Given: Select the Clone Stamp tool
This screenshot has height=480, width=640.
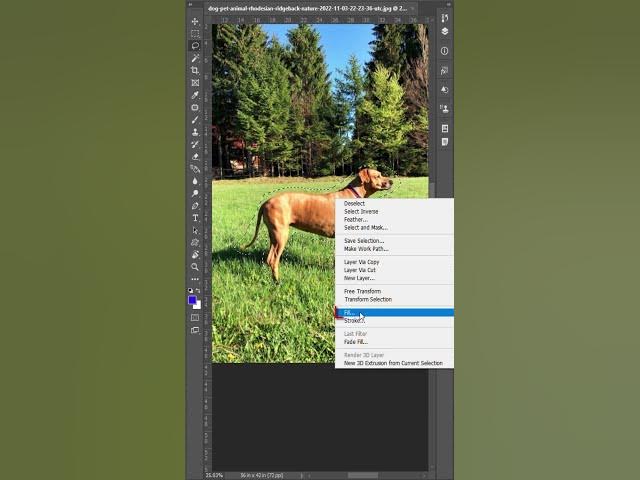Looking at the screenshot, I should click(x=195, y=132).
